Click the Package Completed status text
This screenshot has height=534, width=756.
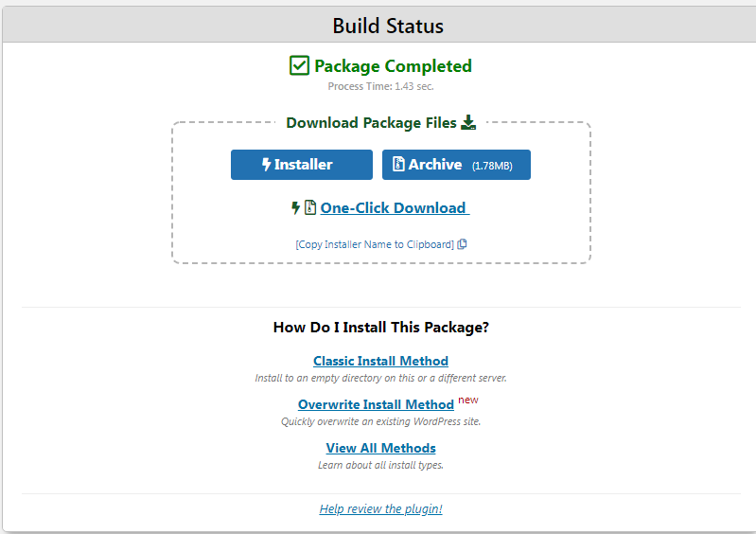pos(393,66)
